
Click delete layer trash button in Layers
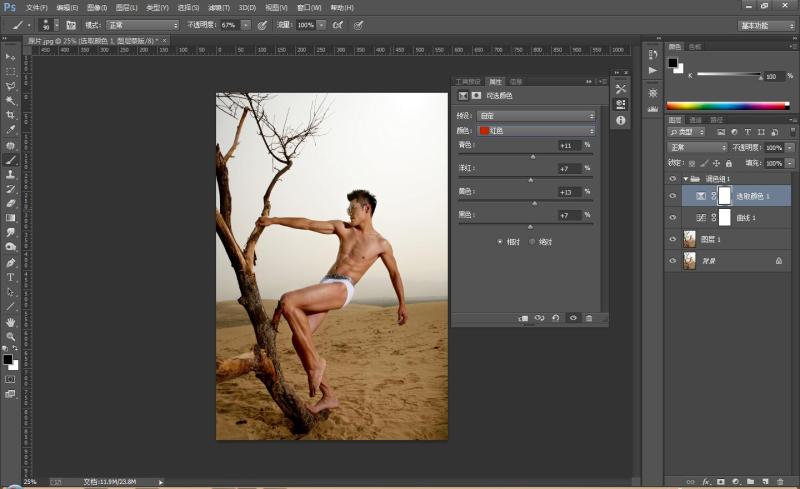[780, 481]
